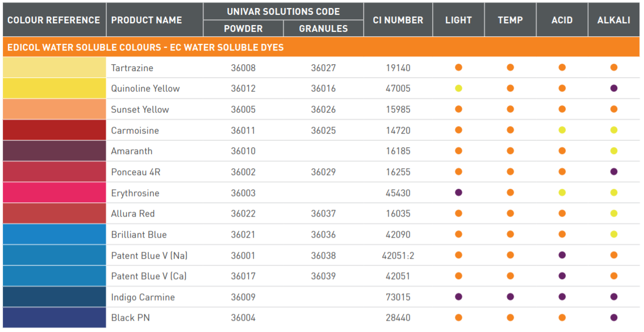Click the EDICOL WATER SOLUBLE COLOURS section banner

click(x=321, y=47)
